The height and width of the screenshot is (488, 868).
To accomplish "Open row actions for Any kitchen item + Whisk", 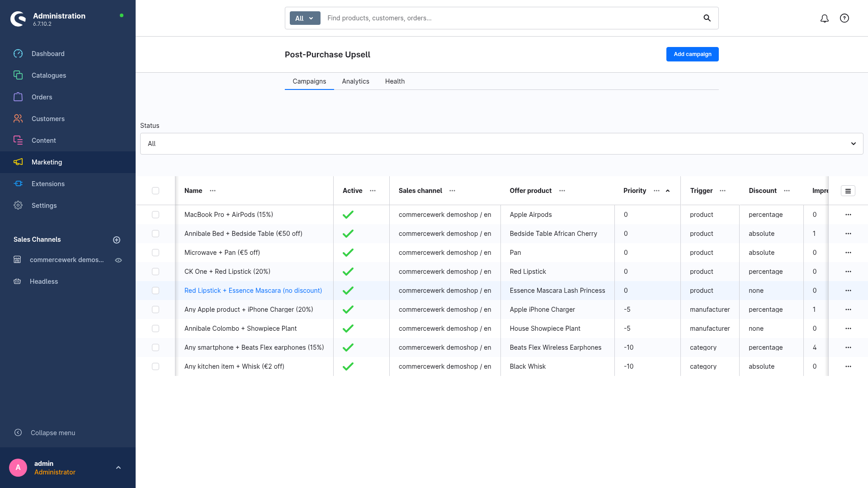I will tap(848, 366).
